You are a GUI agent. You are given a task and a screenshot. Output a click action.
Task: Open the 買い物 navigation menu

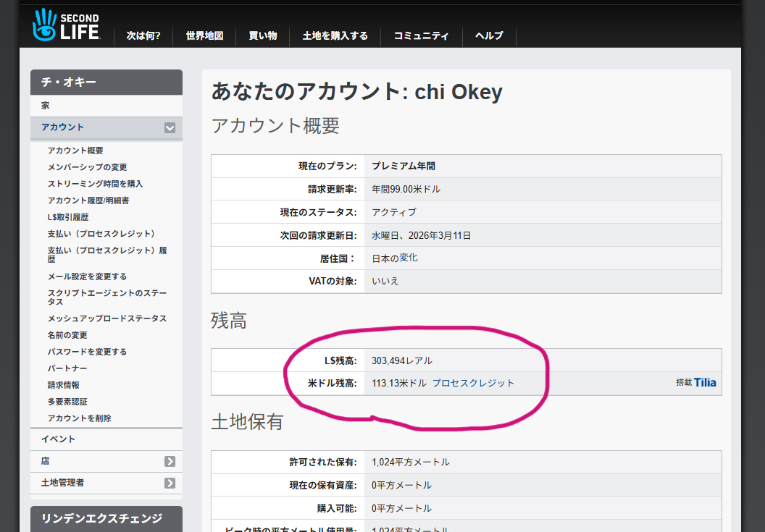tap(263, 35)
